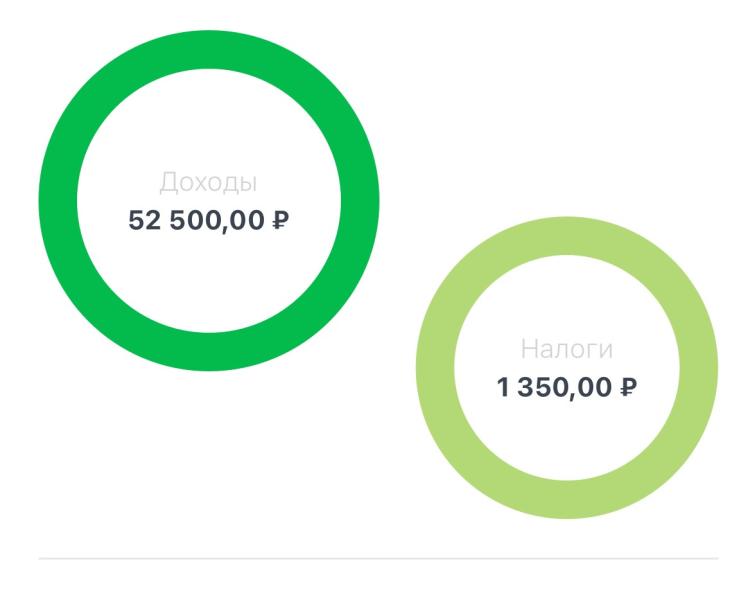Tap the 350,00 part of taxes amount
The width and height of the screenshot is (756, 600).
564,387
